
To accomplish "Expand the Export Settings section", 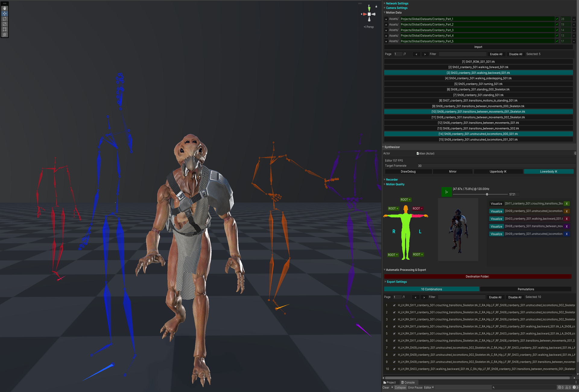I will pos(397,282).
